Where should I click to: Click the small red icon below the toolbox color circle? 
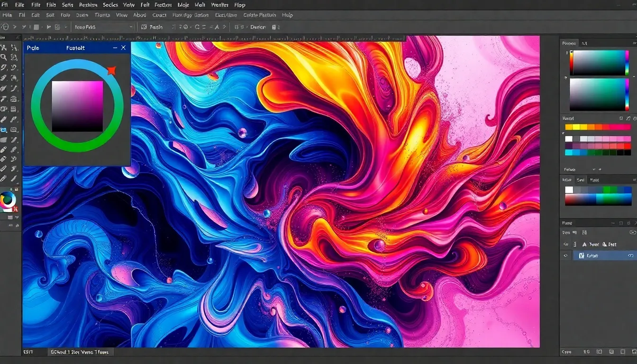point(15,209)
